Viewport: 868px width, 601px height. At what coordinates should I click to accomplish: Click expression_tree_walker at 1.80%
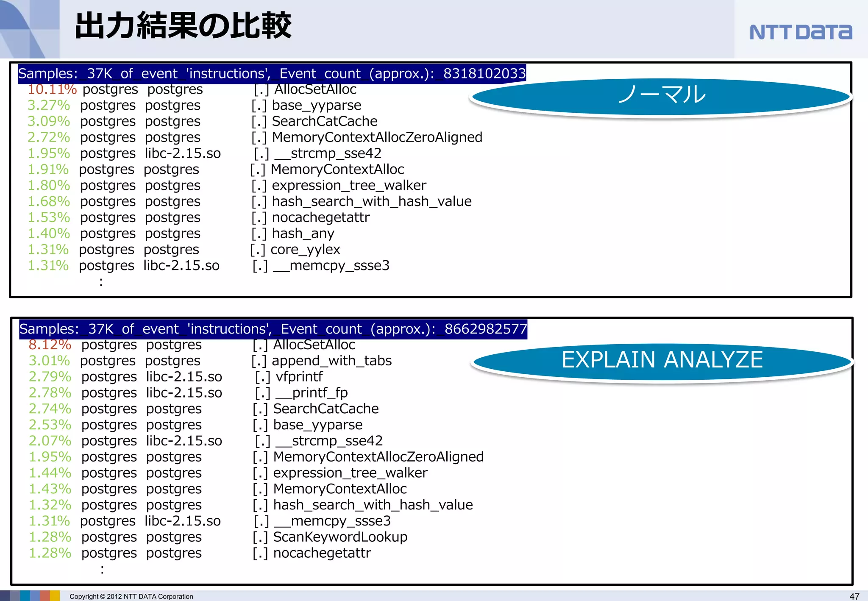pos(349,186)
